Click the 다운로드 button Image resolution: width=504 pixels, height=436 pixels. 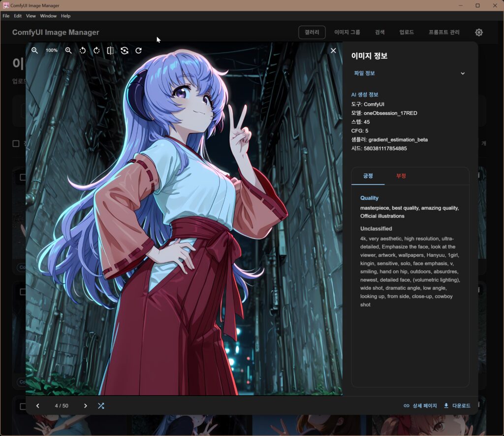coord(457,405)
